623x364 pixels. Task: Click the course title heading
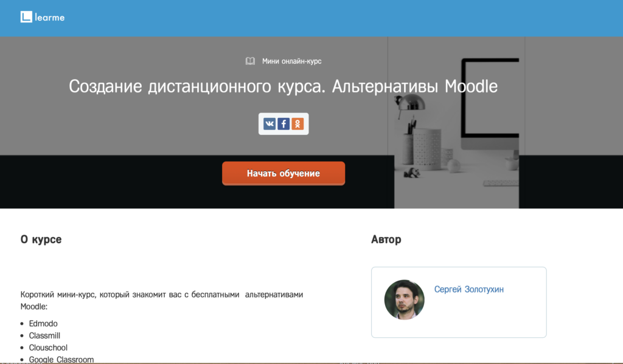click(283, 86)
